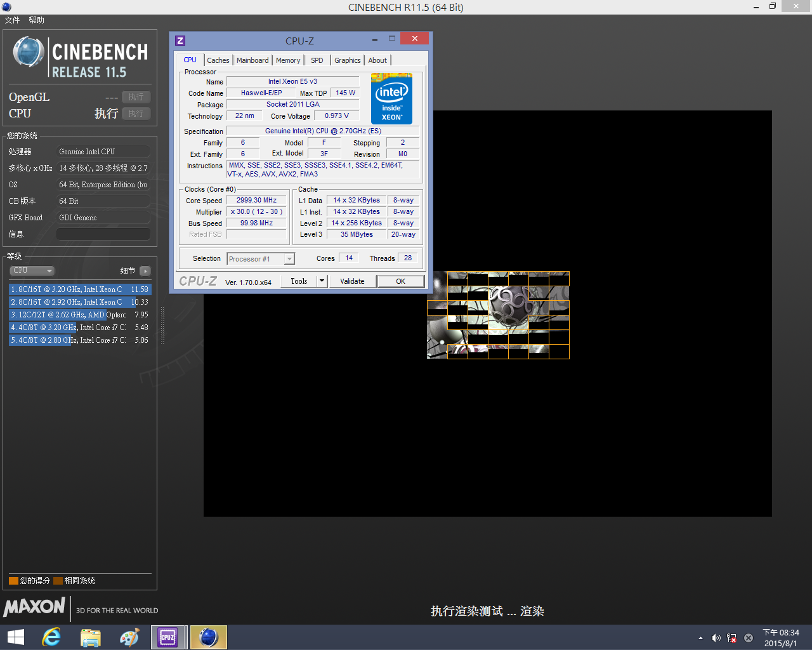Click OK in CPU-Z
Viewport: 812px width, 650px height.
401,281
